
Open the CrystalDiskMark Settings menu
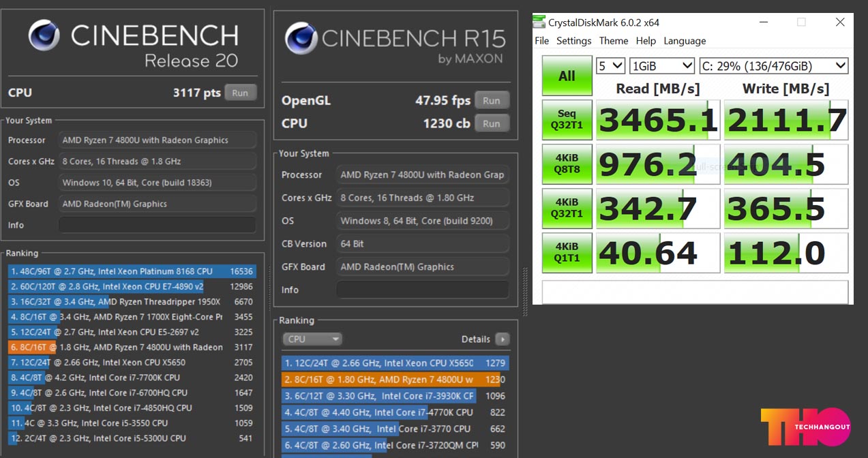click(574, 41)
